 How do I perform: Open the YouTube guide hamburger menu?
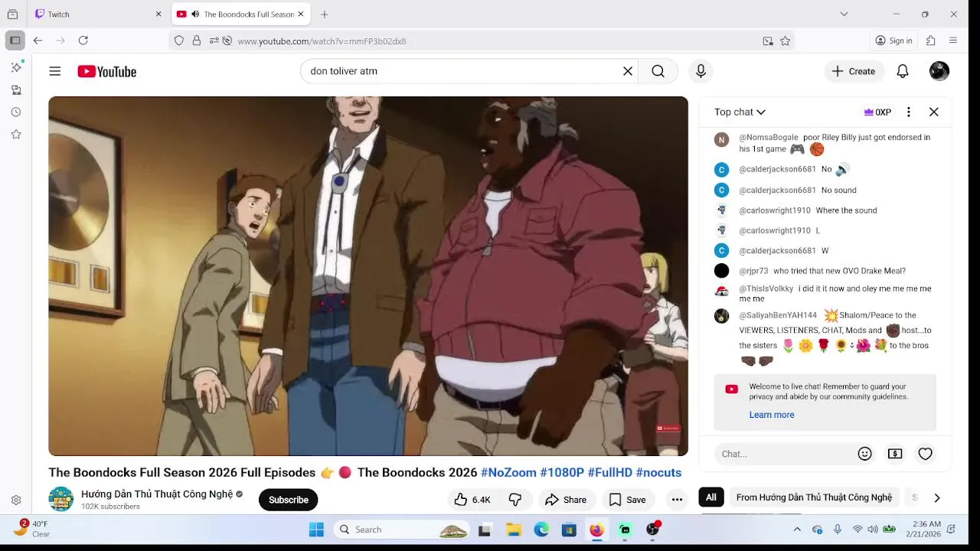pyautogui.click(x=55, y=71)
